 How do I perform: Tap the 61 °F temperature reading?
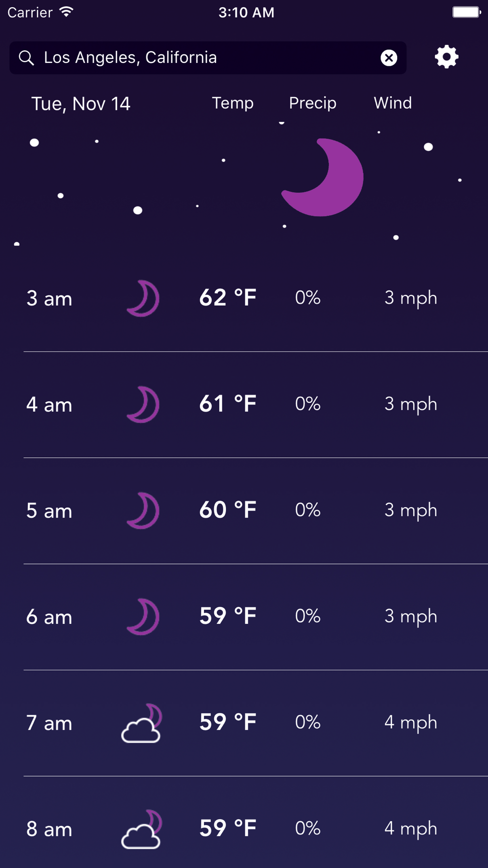[227, 404]
